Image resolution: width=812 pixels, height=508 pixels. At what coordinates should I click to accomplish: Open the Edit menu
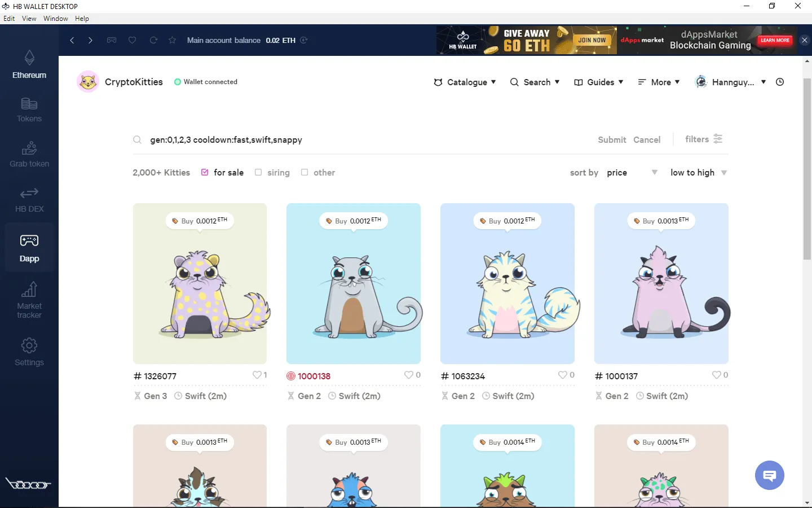point(9,18)
